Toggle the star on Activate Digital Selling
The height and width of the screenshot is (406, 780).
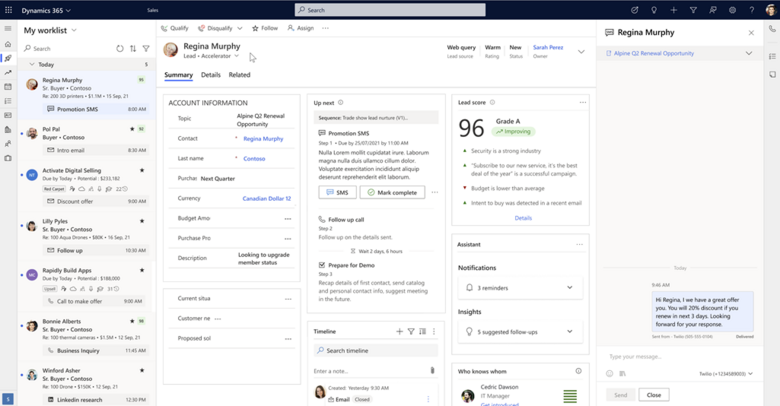142,170
